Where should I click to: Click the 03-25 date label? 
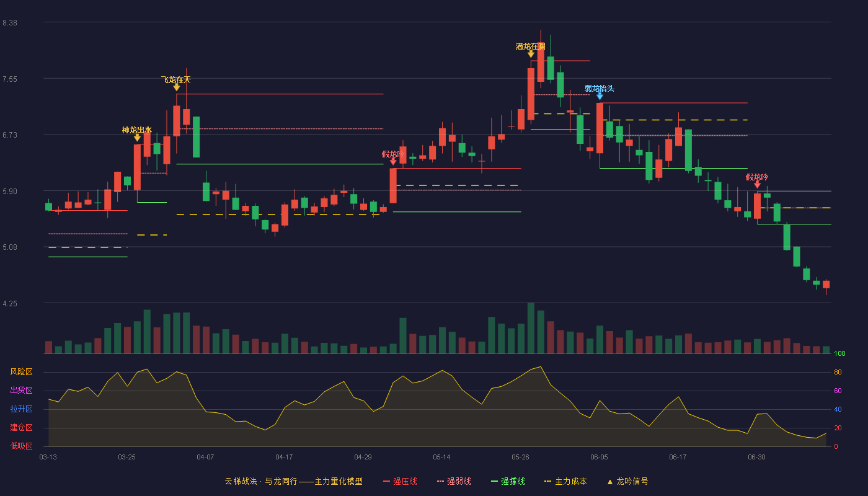(x=127, y=457)
